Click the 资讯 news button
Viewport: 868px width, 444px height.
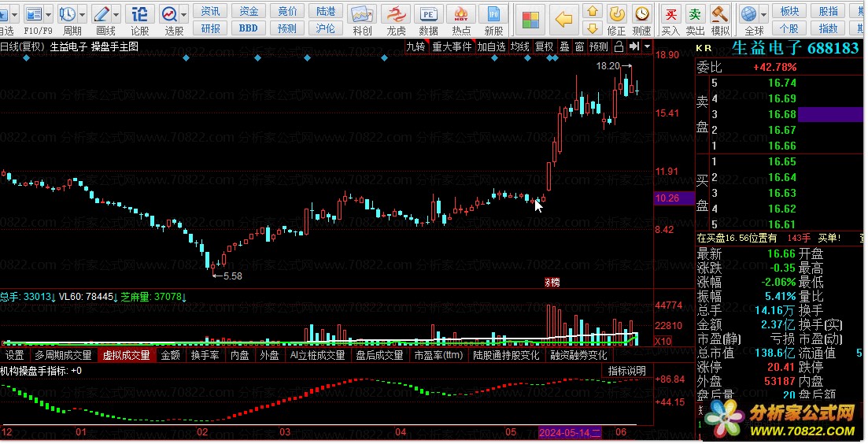[x=210, y=11]
